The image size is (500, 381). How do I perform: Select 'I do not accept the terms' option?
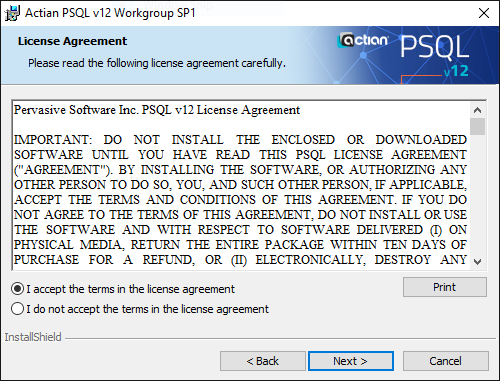[x=17, y=309]
